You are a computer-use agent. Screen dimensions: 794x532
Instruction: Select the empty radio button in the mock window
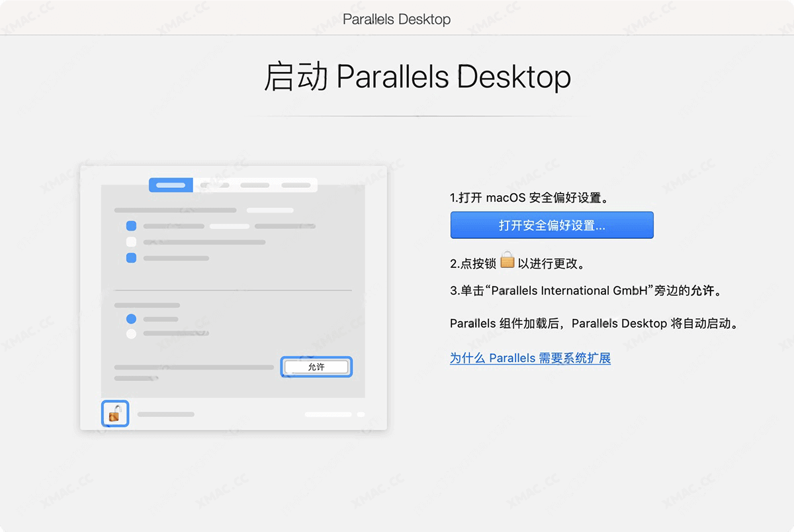tap(130, 334)
